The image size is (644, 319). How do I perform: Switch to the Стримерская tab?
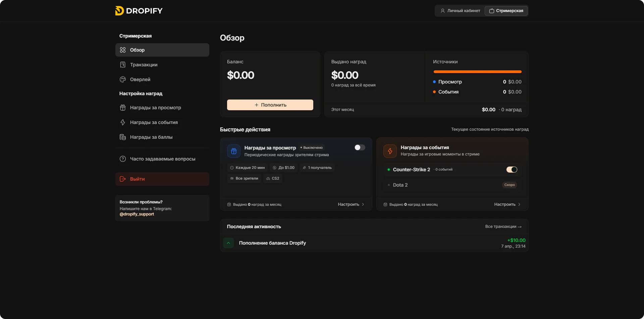coord(506,11)
